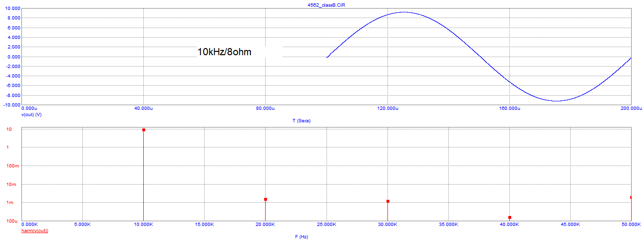644x245 pixels.
Task: Click the blue sine waveform negative trough
Action: tap(556, 100)
